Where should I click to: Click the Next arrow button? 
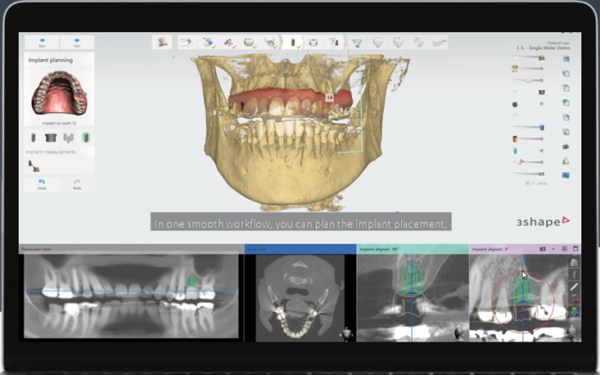pyautogui.click(x=77, y=42)
